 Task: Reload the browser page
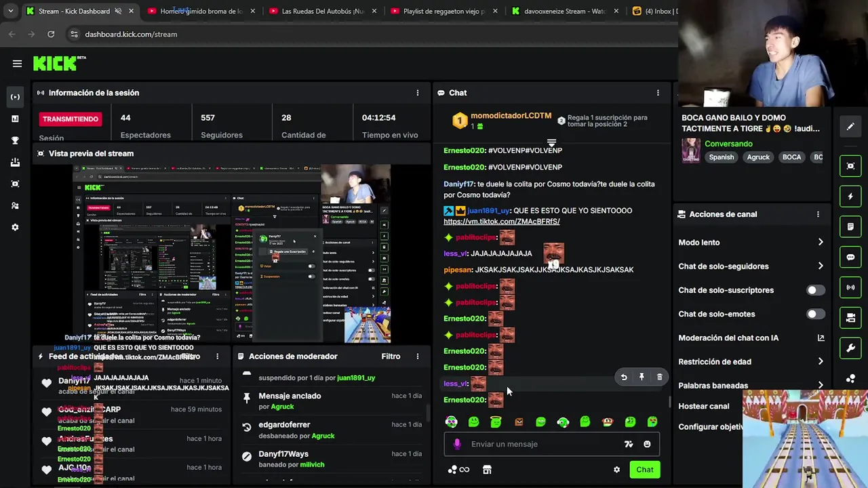coord(51,34)
